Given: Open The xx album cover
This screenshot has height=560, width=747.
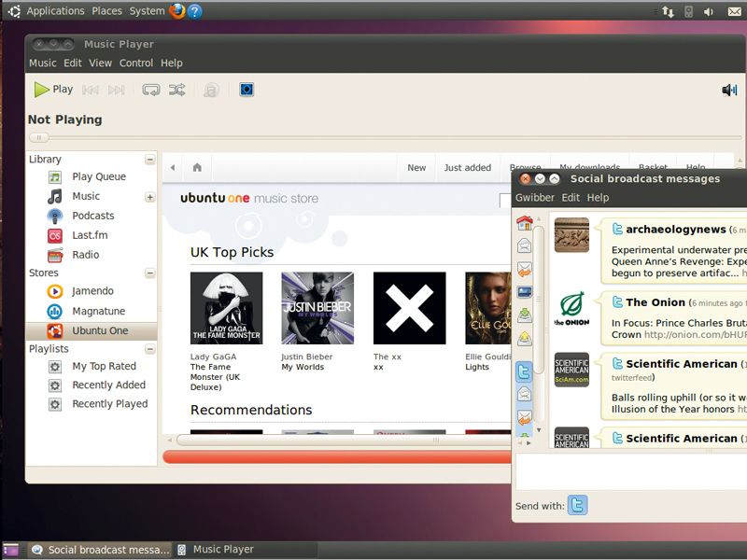Looking at the screenshot, I should 410,308.
